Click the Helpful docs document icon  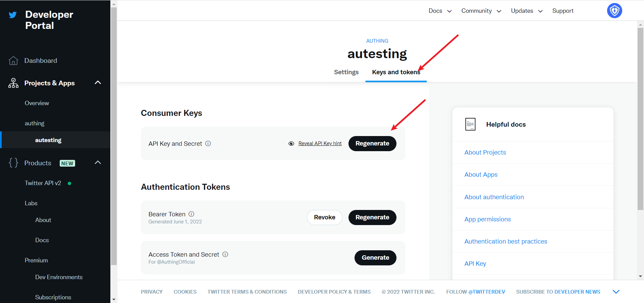[470, 124]
